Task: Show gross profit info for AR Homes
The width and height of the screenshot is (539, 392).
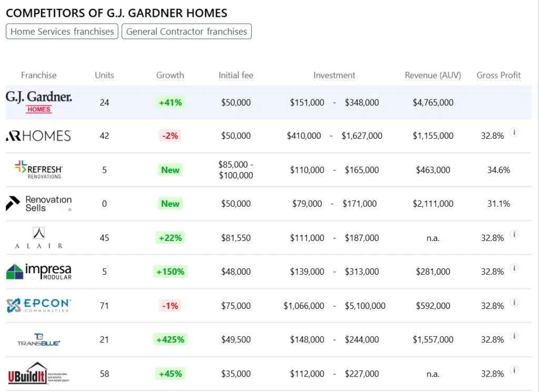Action: (515, 132)
